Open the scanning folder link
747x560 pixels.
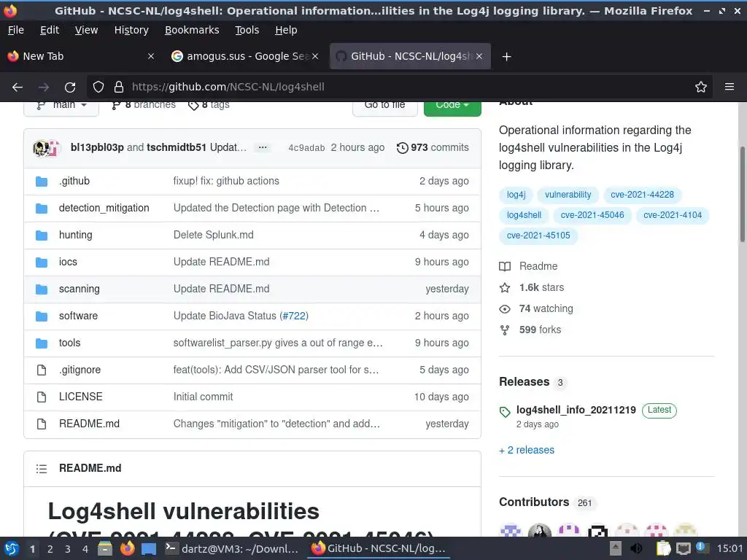[79, 289]
